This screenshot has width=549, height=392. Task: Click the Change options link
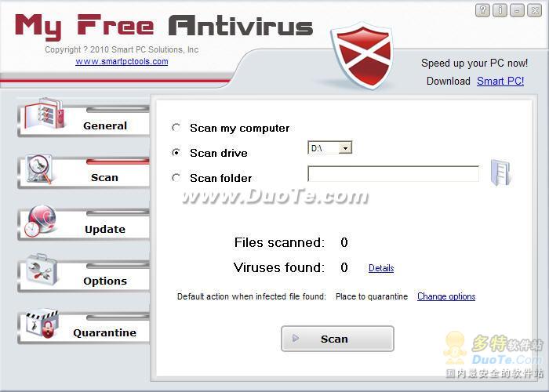(446, 296)
